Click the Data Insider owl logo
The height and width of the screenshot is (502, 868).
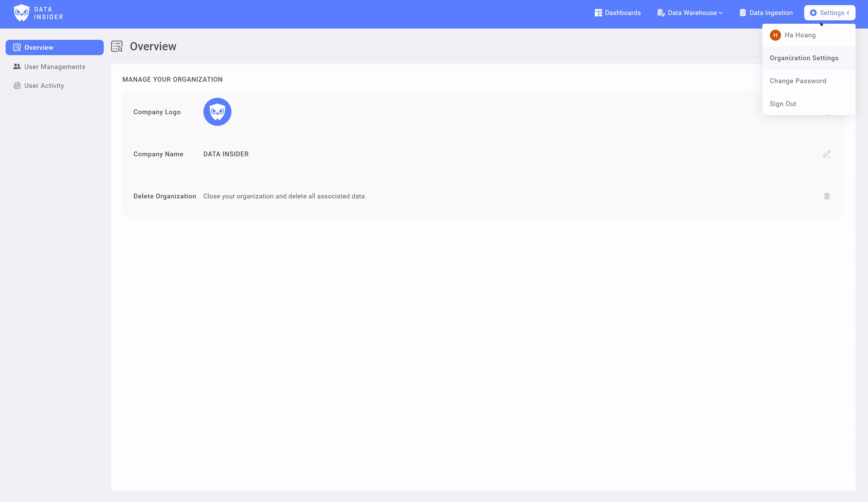21,13
